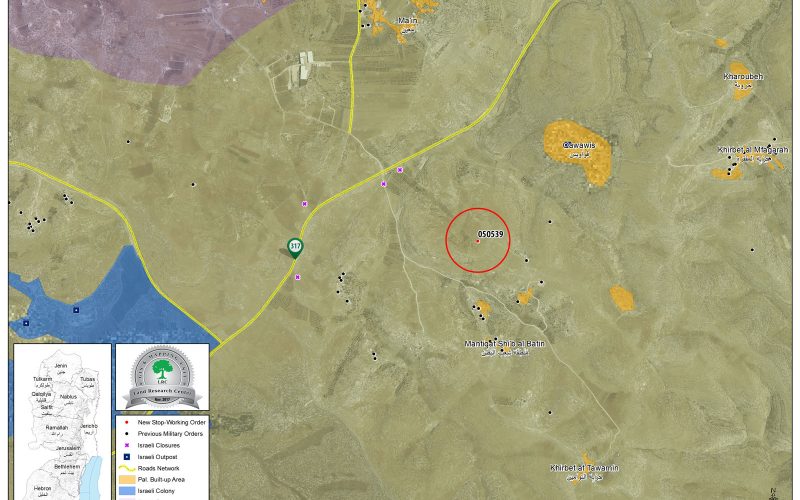Click the black dot symbol in the legend
This screenshot has width=800, height=500.
(126, 434)
